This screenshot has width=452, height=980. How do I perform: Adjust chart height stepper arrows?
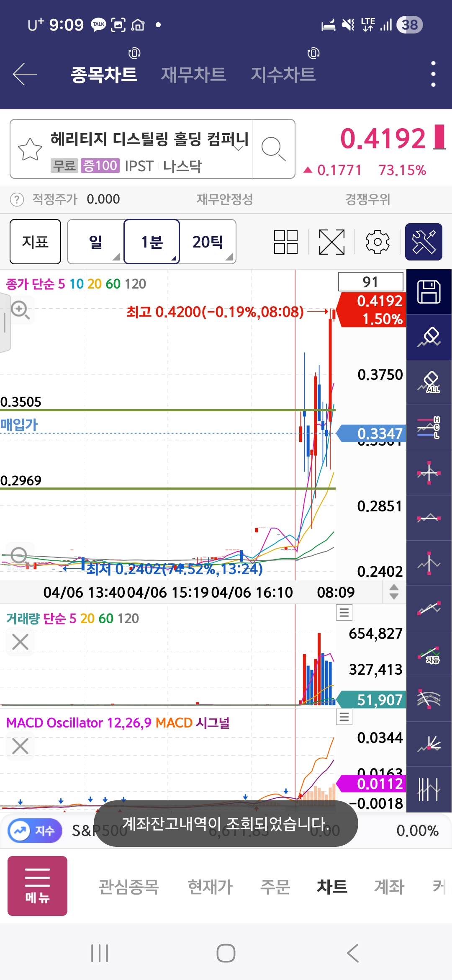click(x=394, y=592)
